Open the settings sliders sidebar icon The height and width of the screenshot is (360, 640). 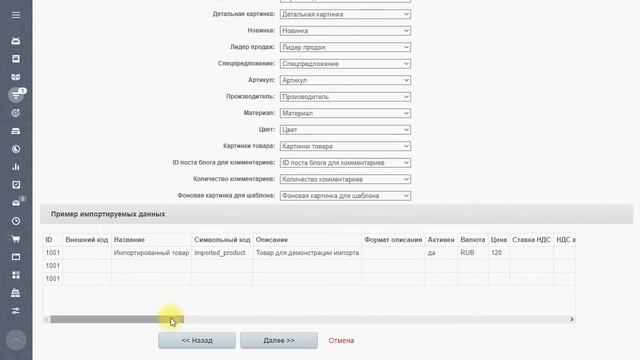(16, 311)
